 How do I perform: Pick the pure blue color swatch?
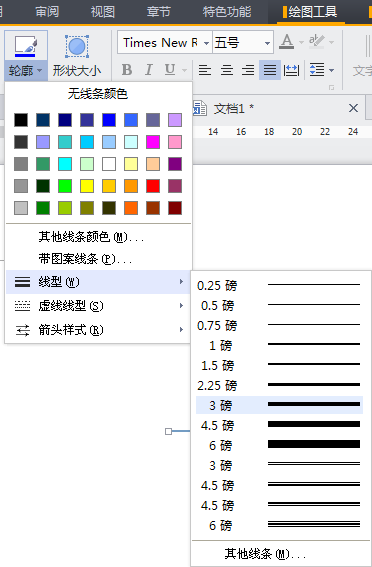pos(109,120)
